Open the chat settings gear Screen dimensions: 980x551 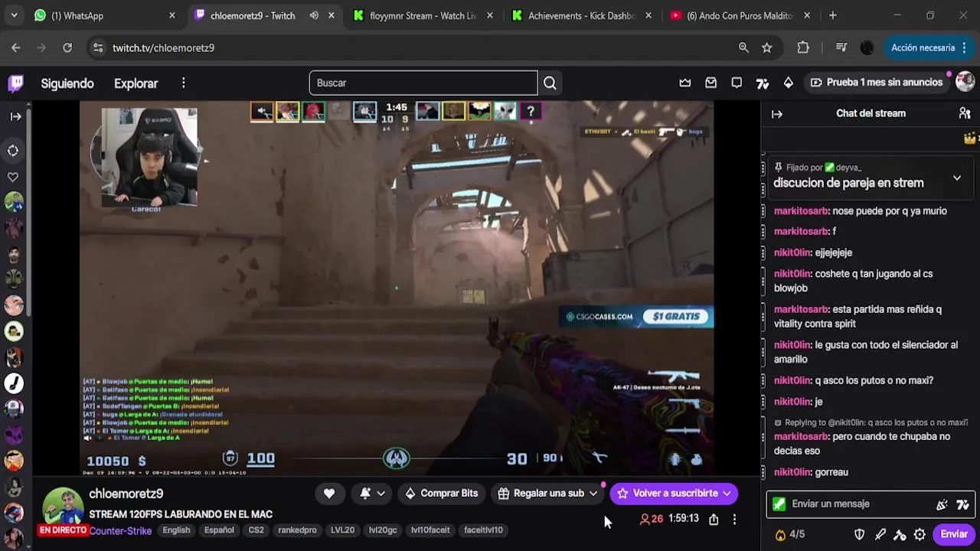pos(920,534)
